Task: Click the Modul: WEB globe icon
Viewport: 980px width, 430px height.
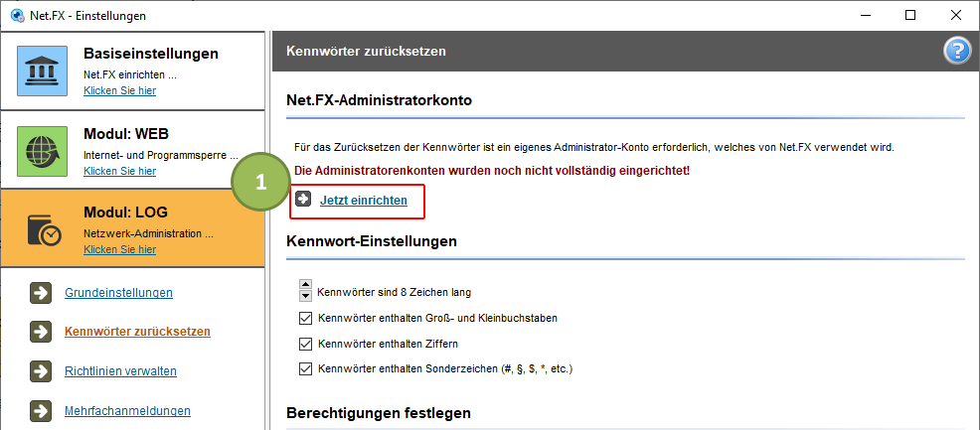Action: pos(42,151)
